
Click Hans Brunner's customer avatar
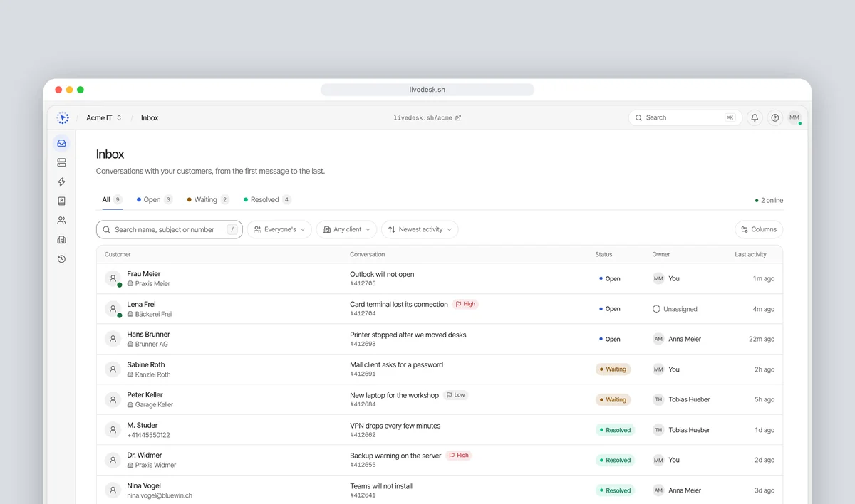(113, 339)
